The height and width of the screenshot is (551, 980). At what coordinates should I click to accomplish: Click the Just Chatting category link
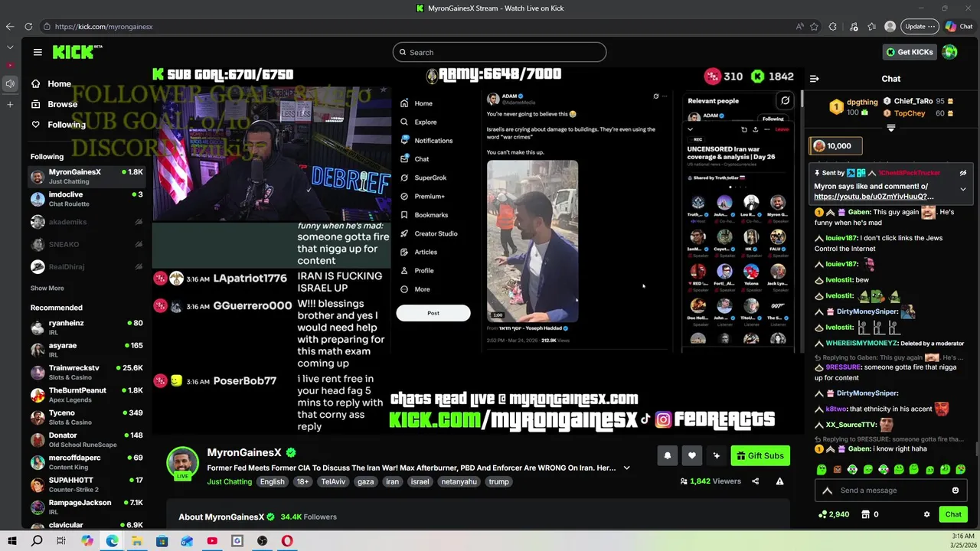point(229,481)
